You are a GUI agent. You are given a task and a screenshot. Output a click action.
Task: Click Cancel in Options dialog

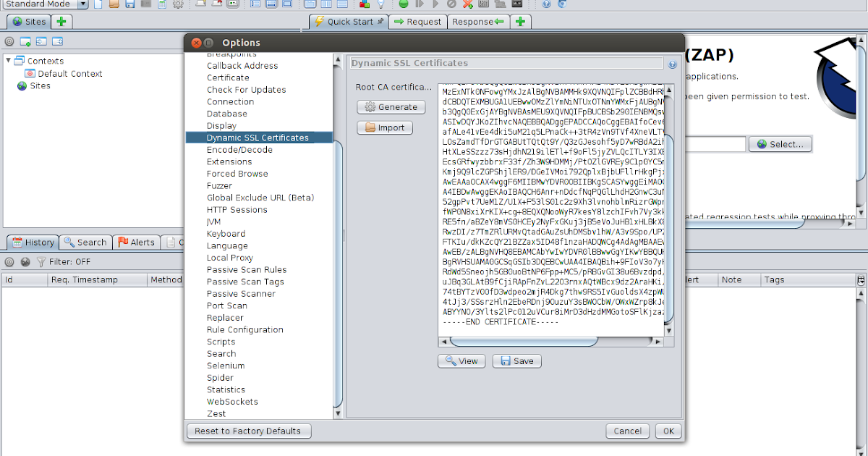tap(627, 431)
